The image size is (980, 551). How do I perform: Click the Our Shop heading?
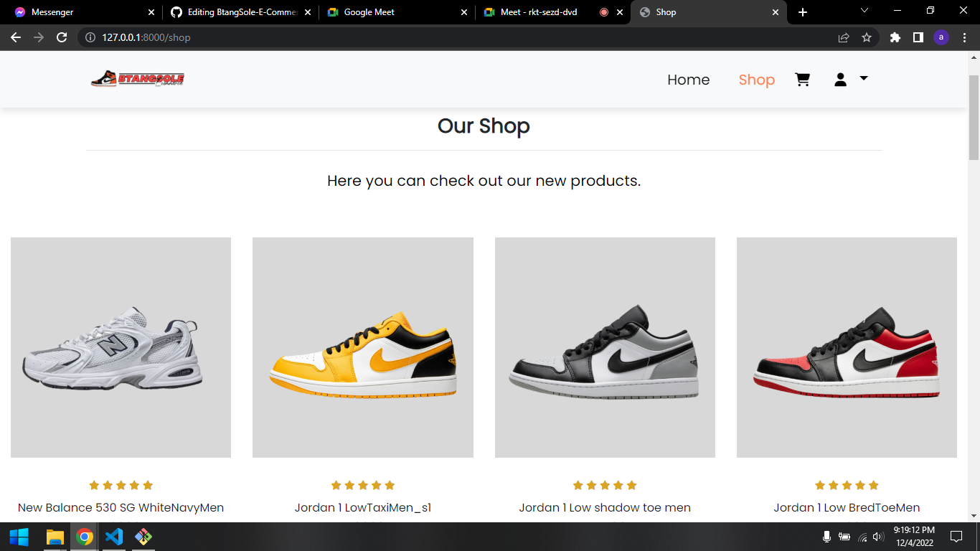pos(484,126)
